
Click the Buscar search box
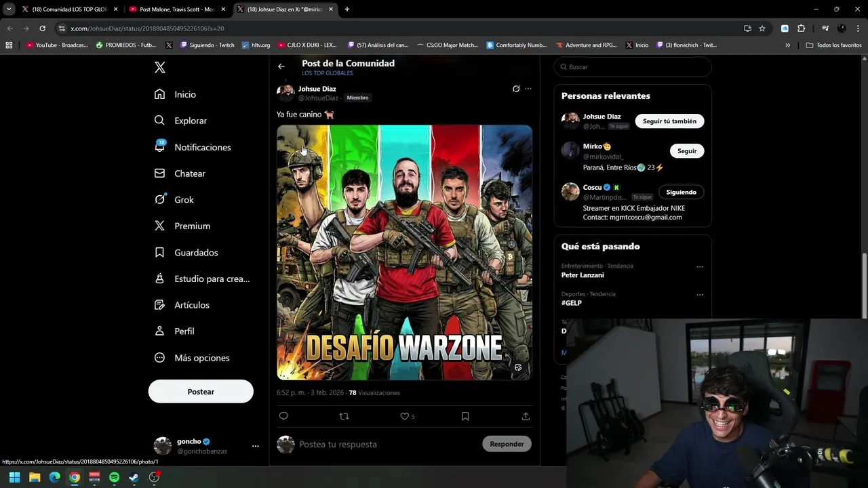point(633,67)
